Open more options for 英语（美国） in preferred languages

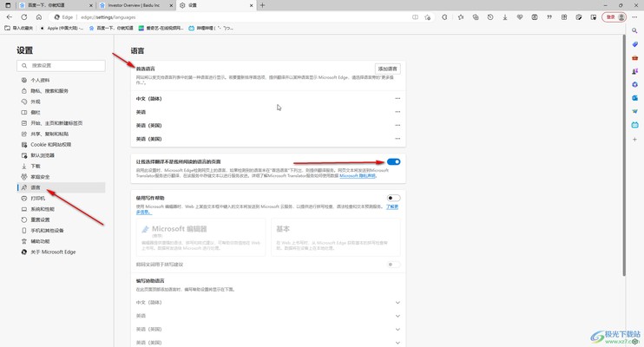click(398, 126)
